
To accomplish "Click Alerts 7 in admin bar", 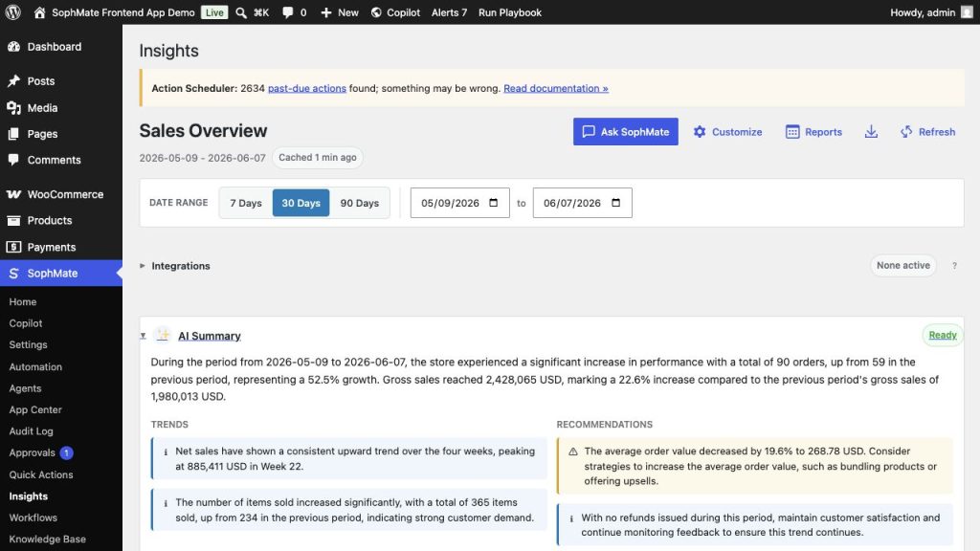I will pos(450,12).
